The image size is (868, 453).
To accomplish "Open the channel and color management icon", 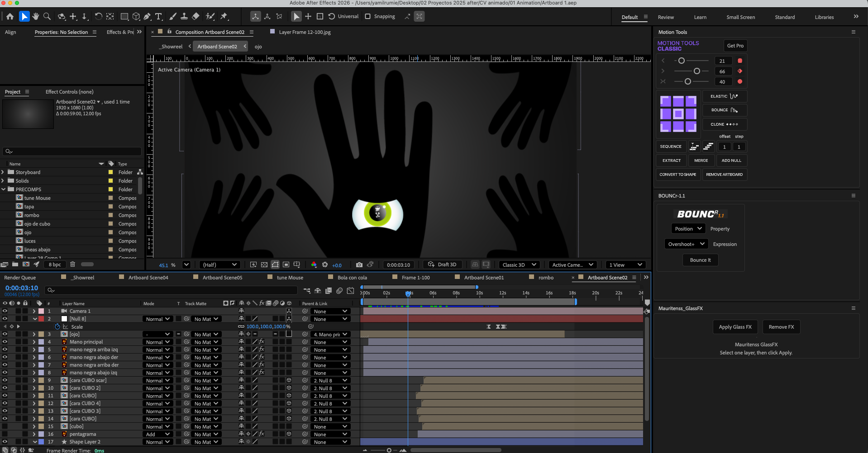I will (314, 265).
